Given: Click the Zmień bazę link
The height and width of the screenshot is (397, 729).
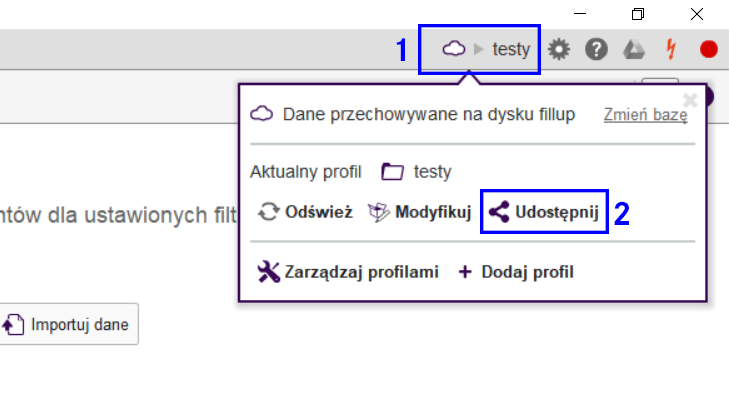Looking at the screenshot, I should coord(645,114).
